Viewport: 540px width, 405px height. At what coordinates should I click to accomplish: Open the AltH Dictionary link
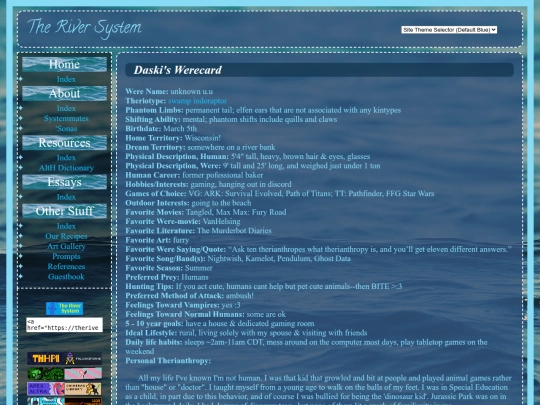[66, 168]
